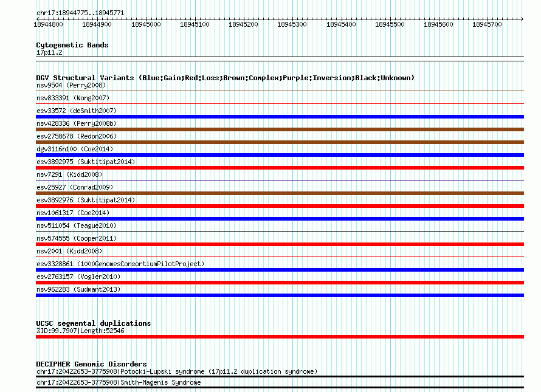Click the black bar under Potocki-Lupski syndrome
Image resolution: width=541 pixels, height=392 pixels.
point(280,376)
